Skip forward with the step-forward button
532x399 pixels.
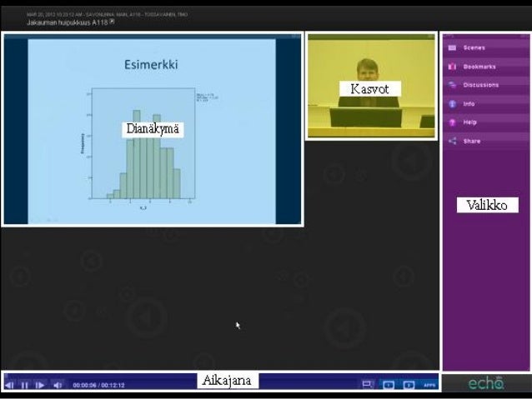40,385
